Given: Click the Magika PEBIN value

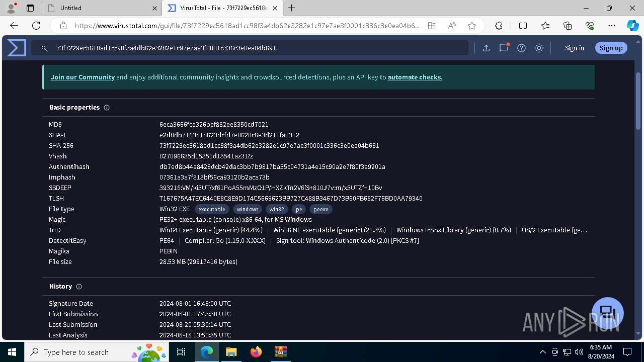Looking at the screenshot, I should 169,251.
